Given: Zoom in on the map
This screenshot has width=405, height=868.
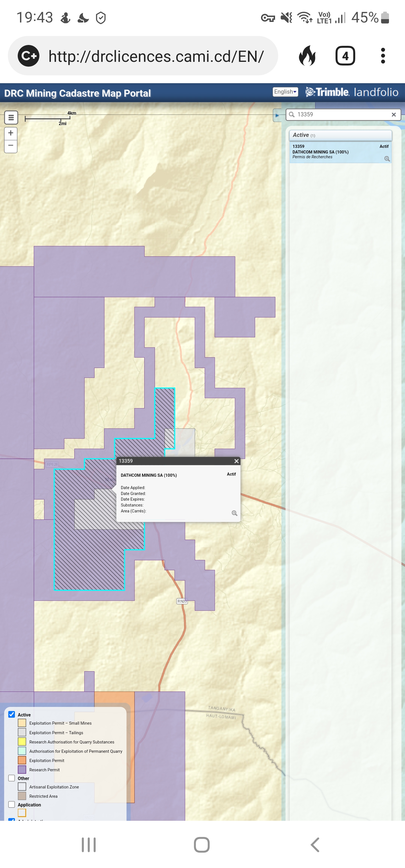Looking at the screenshot, I should coord(11,133).
